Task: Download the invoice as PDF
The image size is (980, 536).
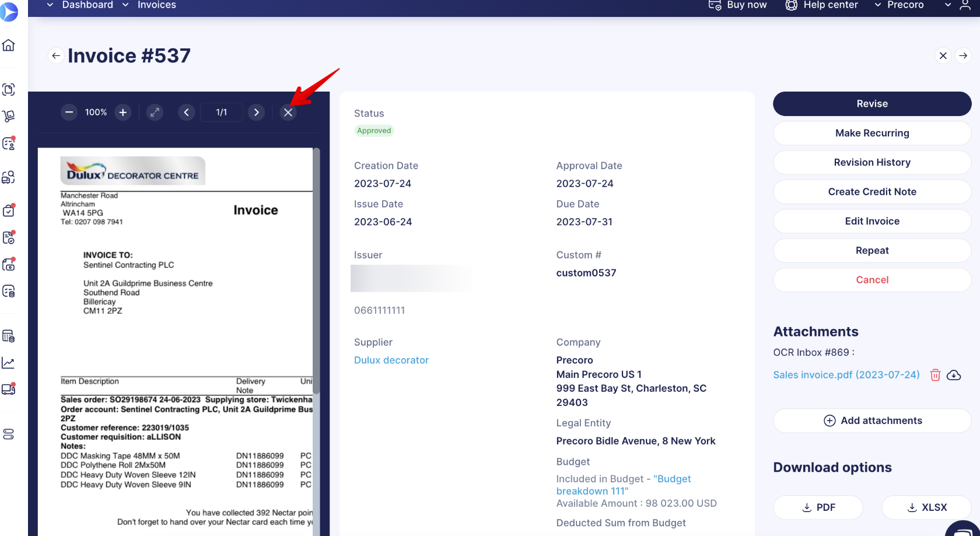Action: pyautogui.click(x=818, y=507)
